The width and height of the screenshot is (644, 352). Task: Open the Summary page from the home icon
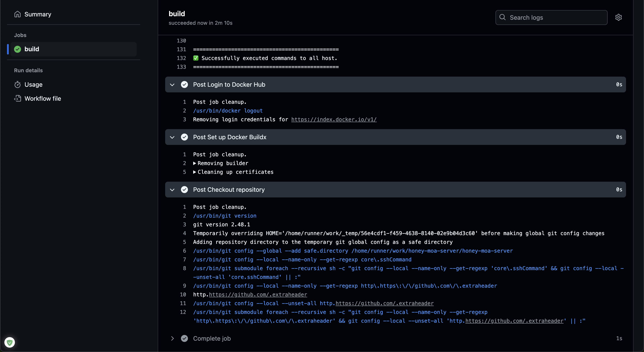18,14
